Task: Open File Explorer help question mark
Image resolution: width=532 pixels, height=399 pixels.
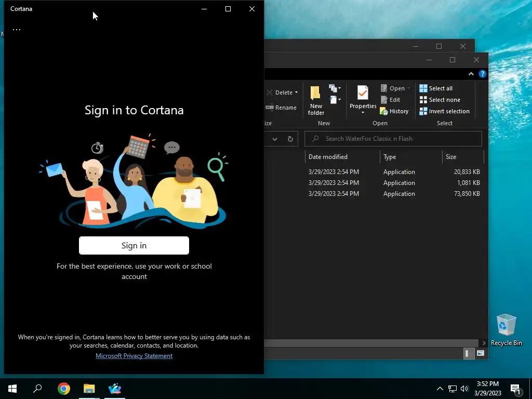Action: tap(482, 74)
